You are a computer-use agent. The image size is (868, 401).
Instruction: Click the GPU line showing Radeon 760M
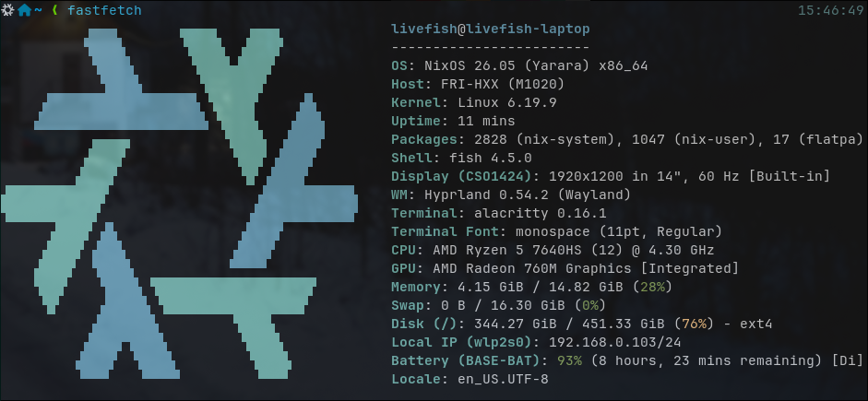coord(565,267)
